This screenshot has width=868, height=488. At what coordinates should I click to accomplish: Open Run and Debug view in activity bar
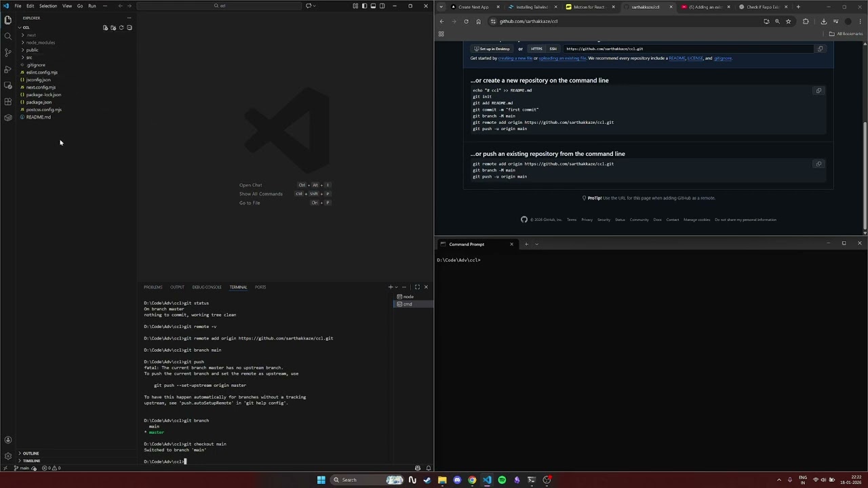(x=8, y=69)
